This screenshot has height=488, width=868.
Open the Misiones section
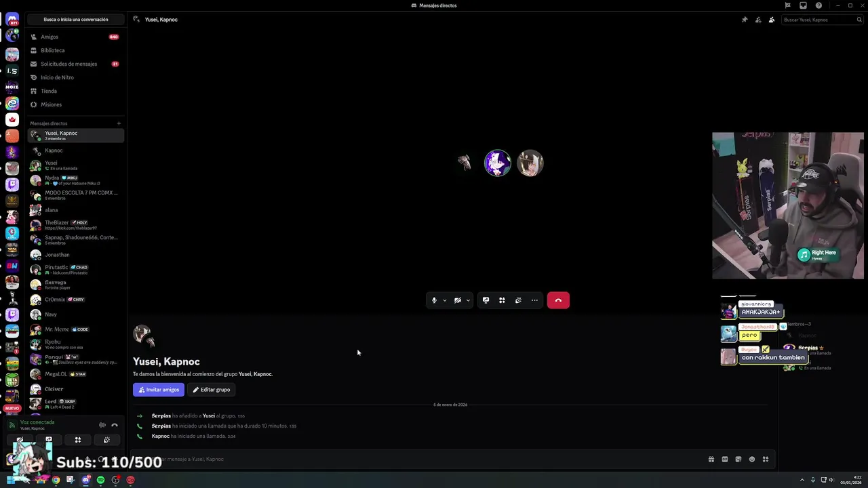[75, 104]
